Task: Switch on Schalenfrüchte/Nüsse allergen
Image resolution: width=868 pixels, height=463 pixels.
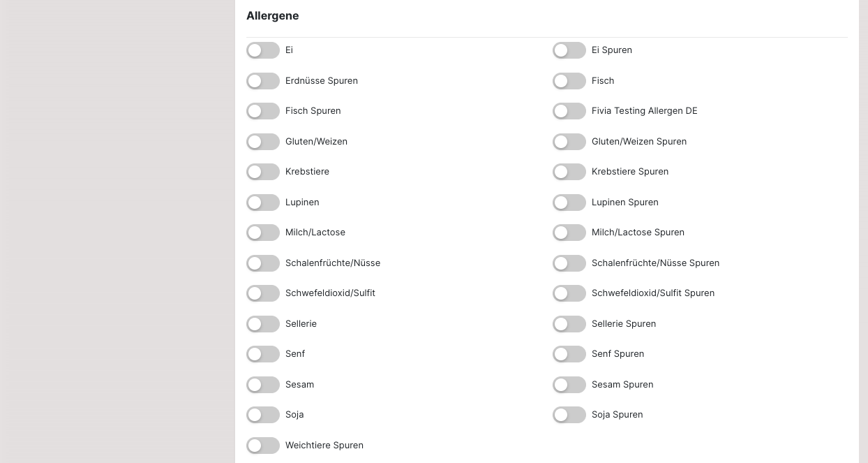Action: pyautogui.click(x=263, y=263)
